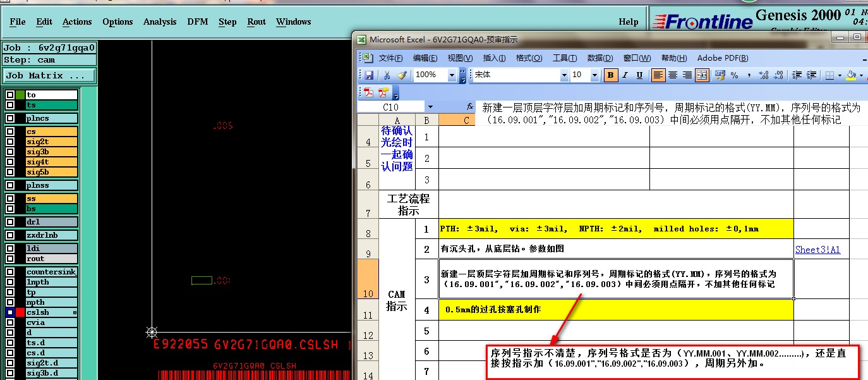Click Fill Color paint bucket swatch

click(851, 75)
